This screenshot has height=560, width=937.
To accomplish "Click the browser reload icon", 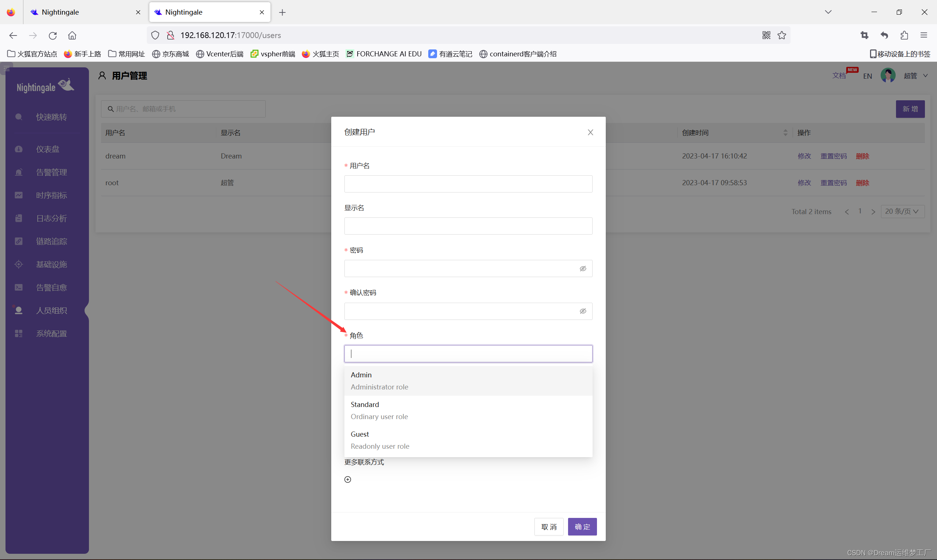I will click(x=52, y=36).
